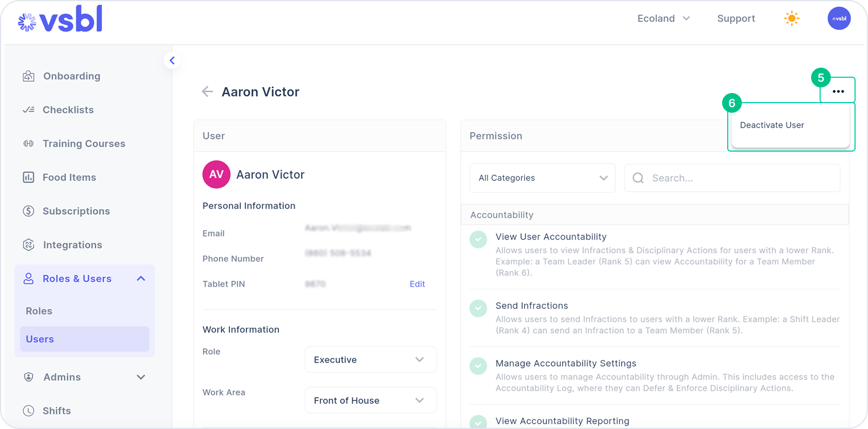This screenshot has height=429, width=868.
Task: Open the Roles submenu item
Action: [x=39, y=311]
